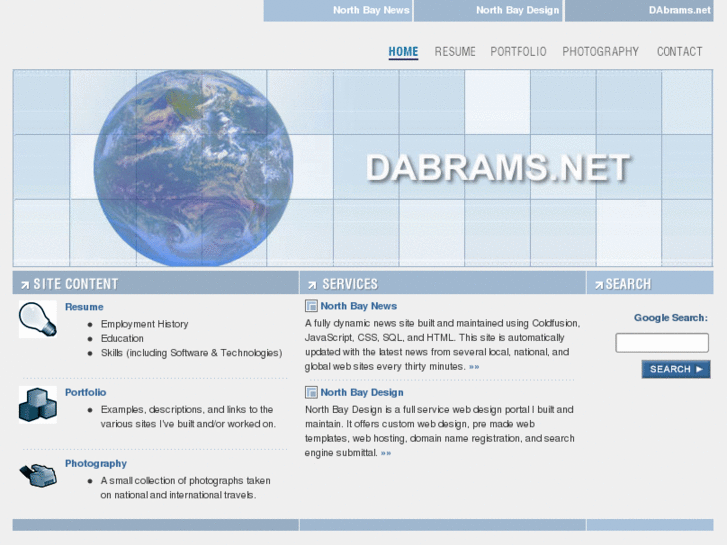727x545 pixels.
Task: Open the CONTACT navigation item
Action: (680, 51)
